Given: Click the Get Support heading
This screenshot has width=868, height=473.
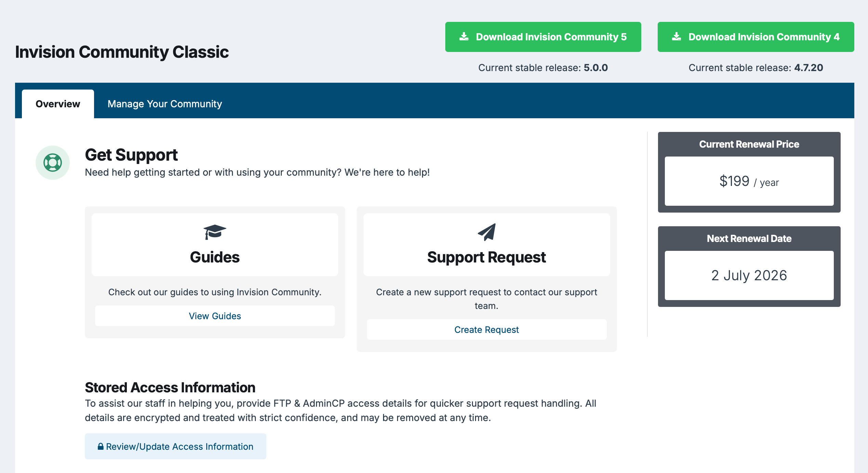Looking at the screenshot, I should click(x=131, y=155).
